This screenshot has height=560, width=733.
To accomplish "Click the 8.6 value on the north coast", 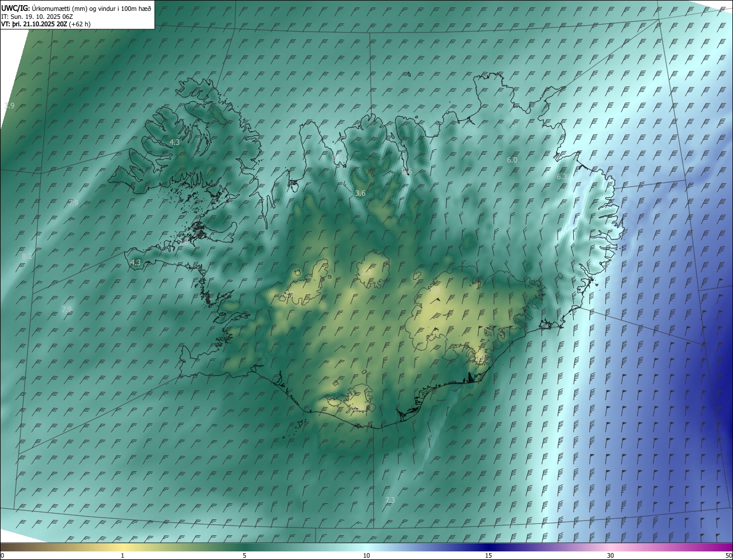I will click(407, 171).
